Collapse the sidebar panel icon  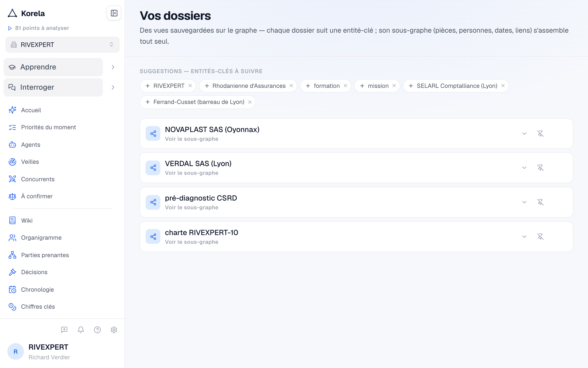[114, 13]
